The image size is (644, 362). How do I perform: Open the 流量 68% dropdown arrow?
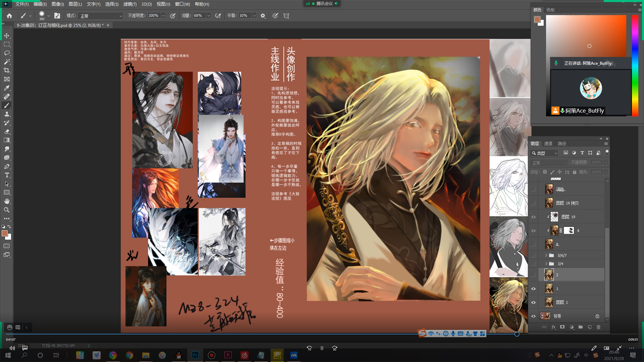[x=209, y=16]
